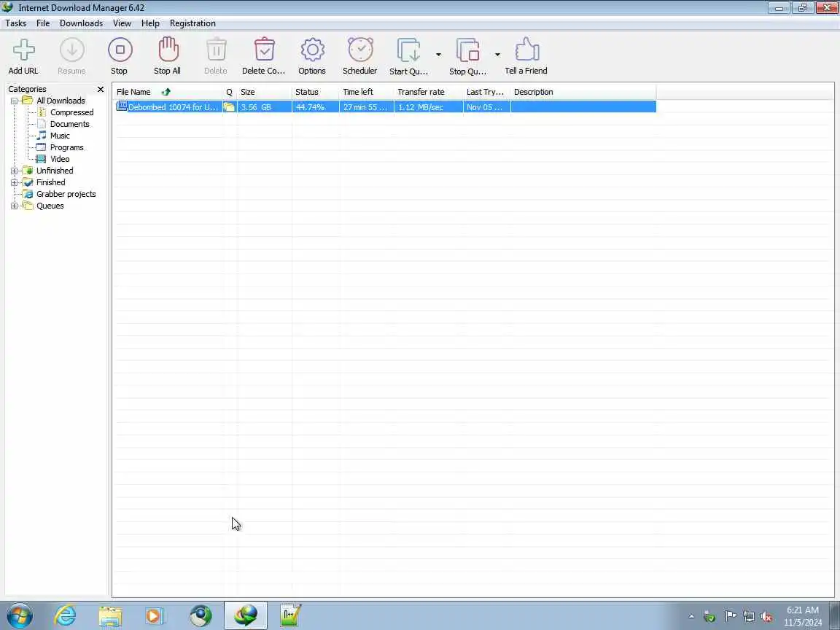Select the Grabber projects item
Screen dimensions: 840x630
tap(66, 195)
